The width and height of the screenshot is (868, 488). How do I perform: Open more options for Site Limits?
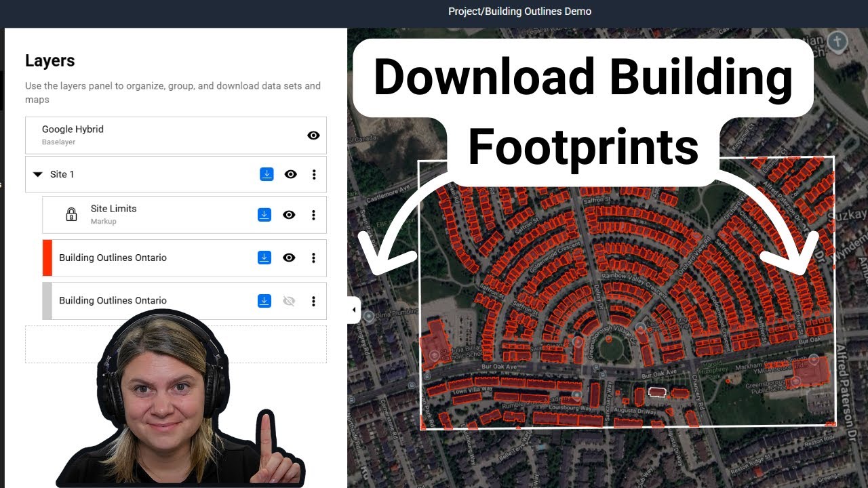pos(313,215)
